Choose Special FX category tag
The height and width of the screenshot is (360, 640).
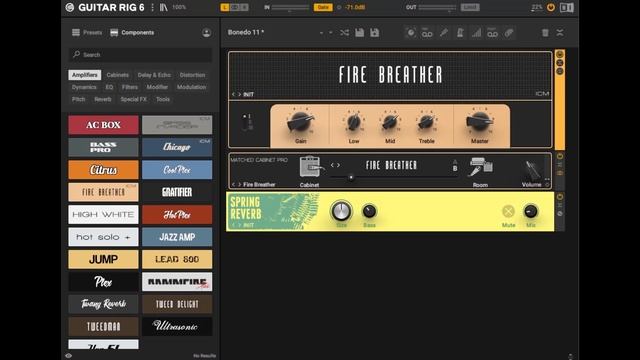[x=133, y=99]
